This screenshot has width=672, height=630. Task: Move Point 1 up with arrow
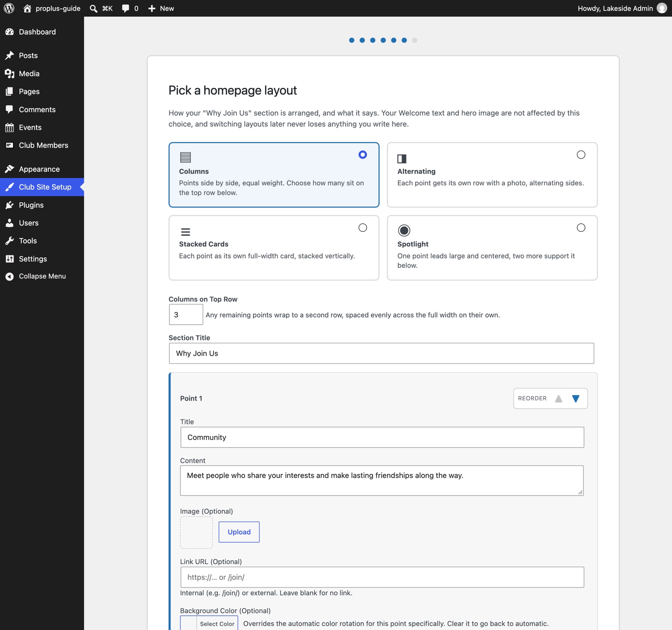[559, 399]
